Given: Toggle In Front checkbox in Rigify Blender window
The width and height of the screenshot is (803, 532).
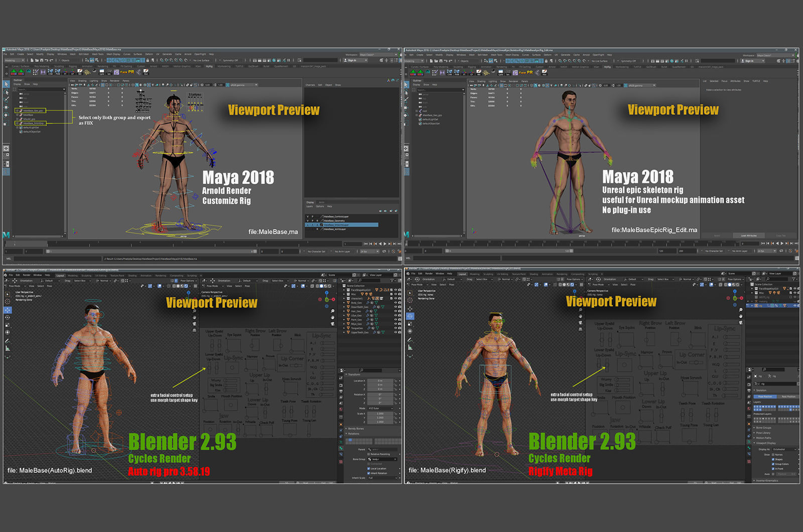Looking at the screenshot, I should [x=773, y=469].
